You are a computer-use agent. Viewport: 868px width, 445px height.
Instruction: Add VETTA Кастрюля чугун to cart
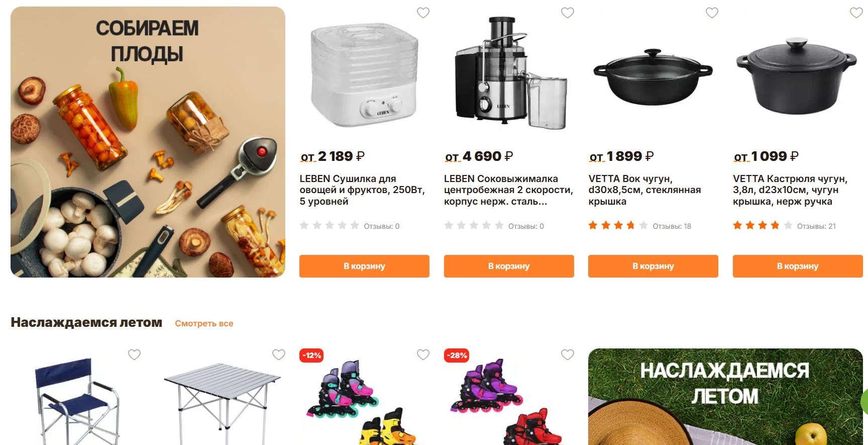tap(798, 266)
